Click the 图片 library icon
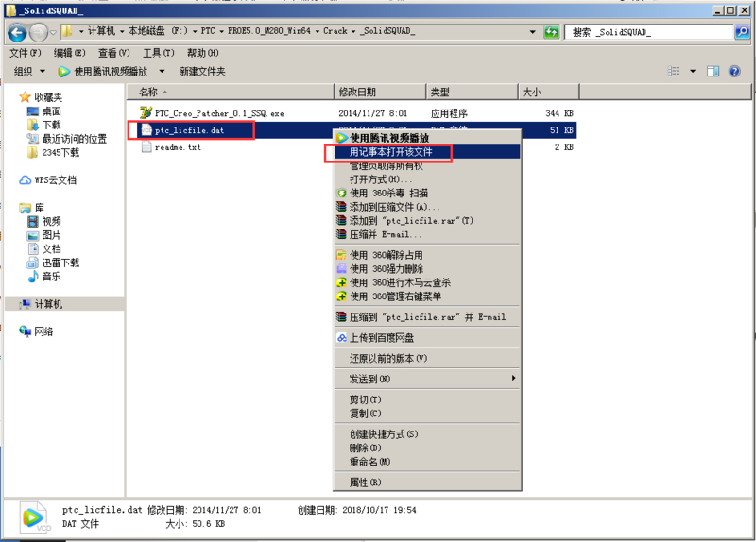 33,235
